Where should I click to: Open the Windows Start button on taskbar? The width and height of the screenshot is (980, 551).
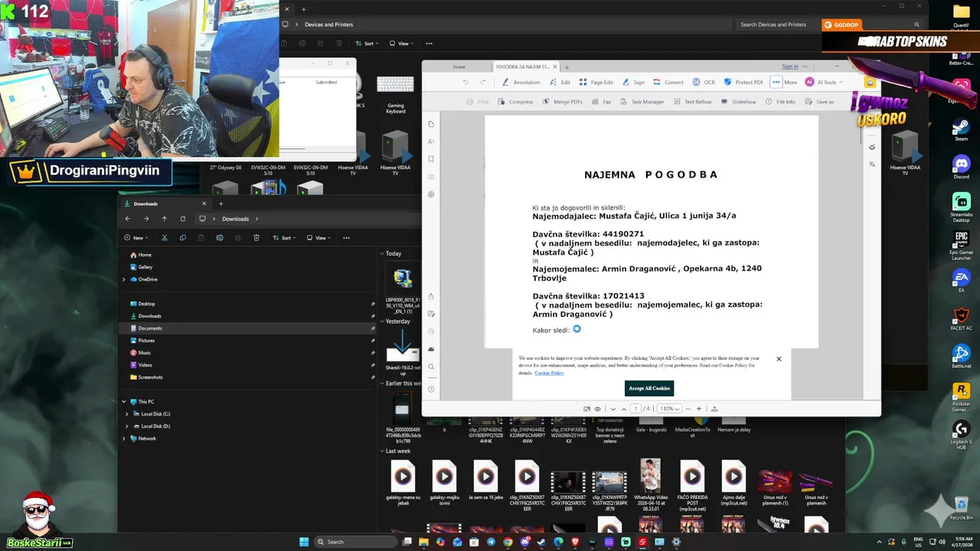304,542
